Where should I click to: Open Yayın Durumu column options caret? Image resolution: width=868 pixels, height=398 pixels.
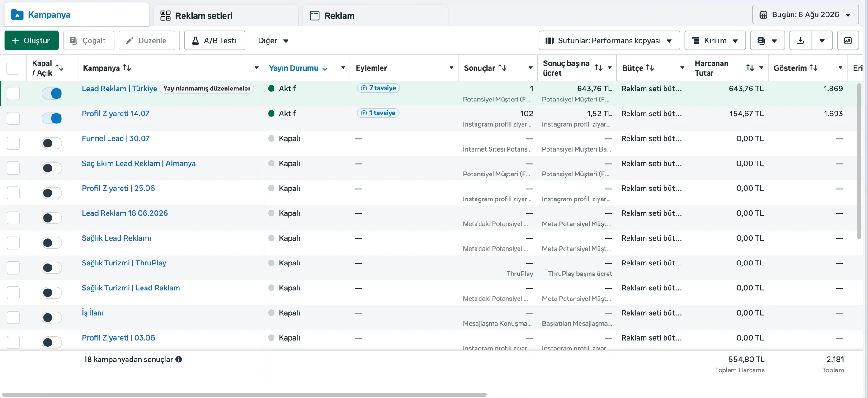click(x=343, y=68)
